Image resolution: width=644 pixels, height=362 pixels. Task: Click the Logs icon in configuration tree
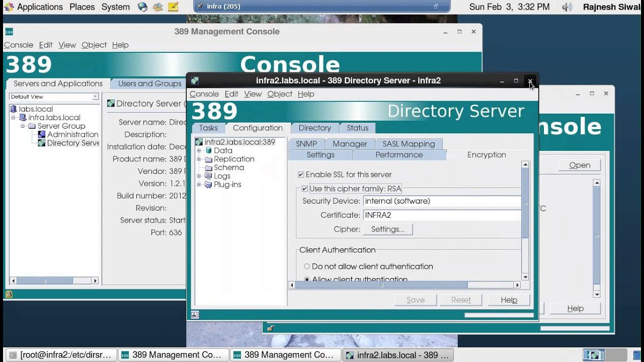(x=208, y=176)
